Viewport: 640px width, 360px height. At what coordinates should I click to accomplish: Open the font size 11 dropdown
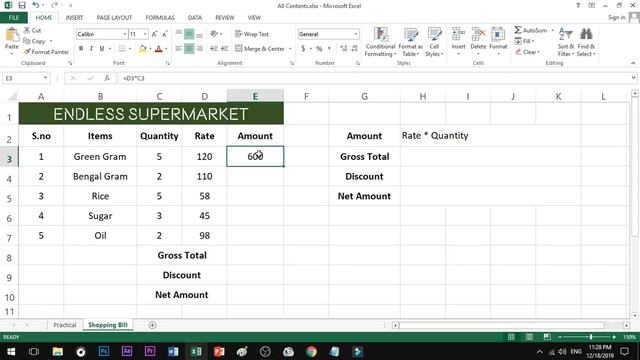[145, 34]
